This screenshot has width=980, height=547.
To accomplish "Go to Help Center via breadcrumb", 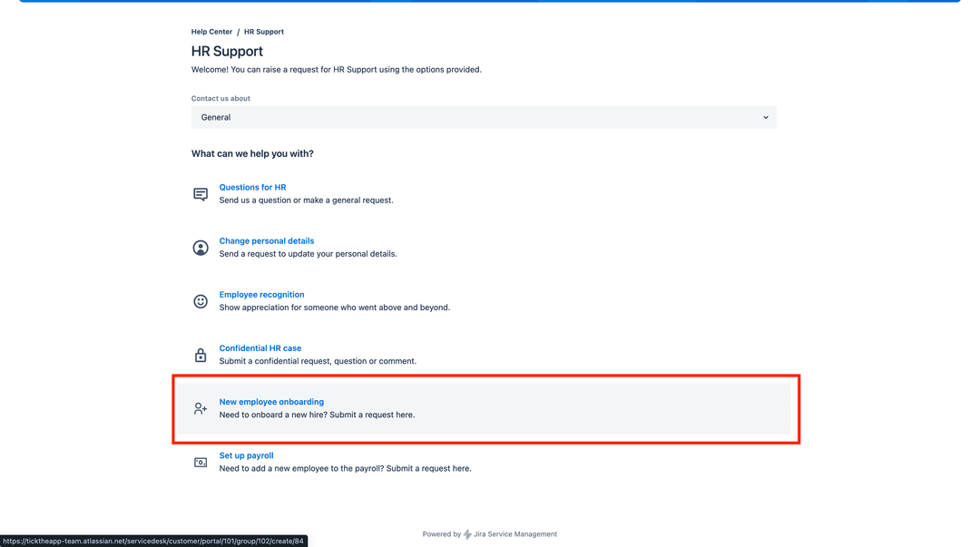I will (211, 32).
